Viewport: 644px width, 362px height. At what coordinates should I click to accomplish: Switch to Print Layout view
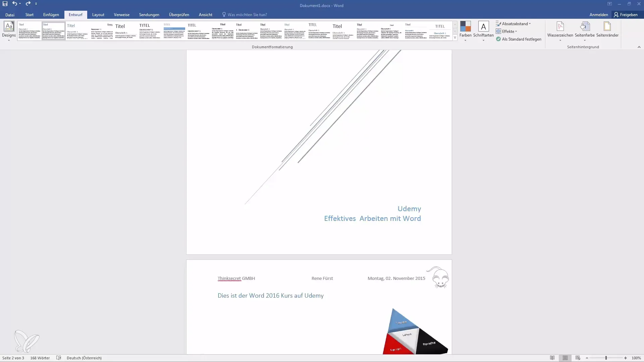[565, 358]
